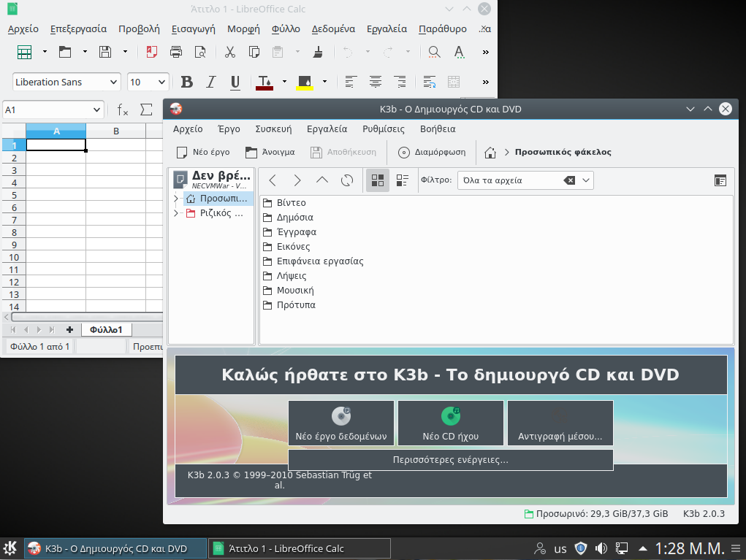Toggle wrap text in Calc
Viewport: 746px width, 560px height.
(x=430, y=83)
